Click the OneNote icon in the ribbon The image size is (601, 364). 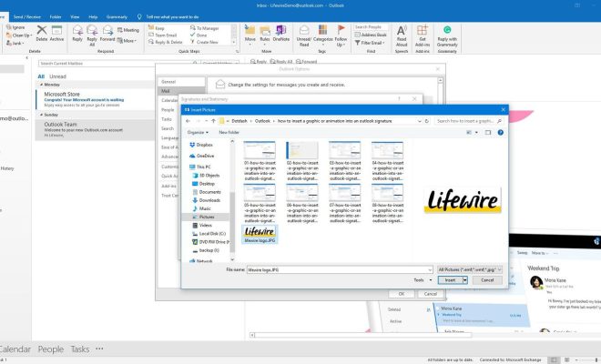[281, 30]
